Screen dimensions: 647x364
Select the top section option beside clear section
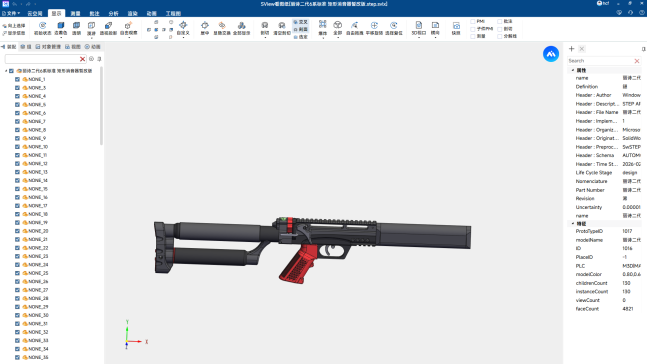tap(301, 22)
